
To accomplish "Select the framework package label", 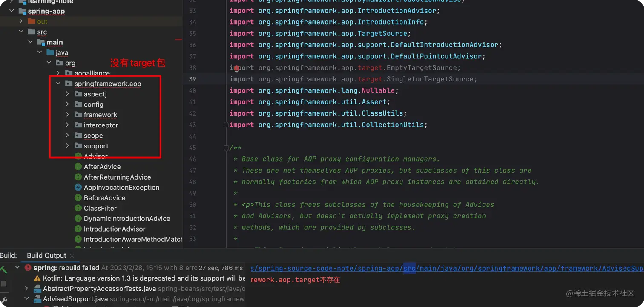I will click(x=101, y=115).
